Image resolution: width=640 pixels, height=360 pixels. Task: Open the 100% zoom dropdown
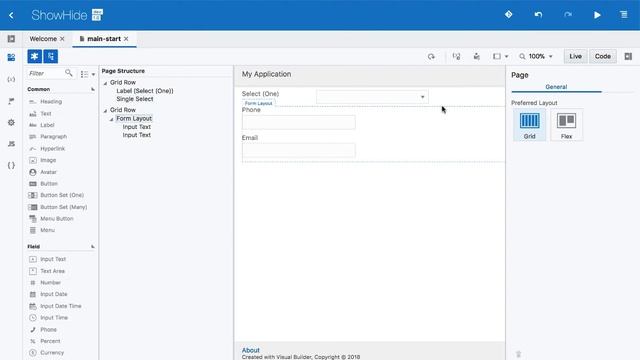536,56
